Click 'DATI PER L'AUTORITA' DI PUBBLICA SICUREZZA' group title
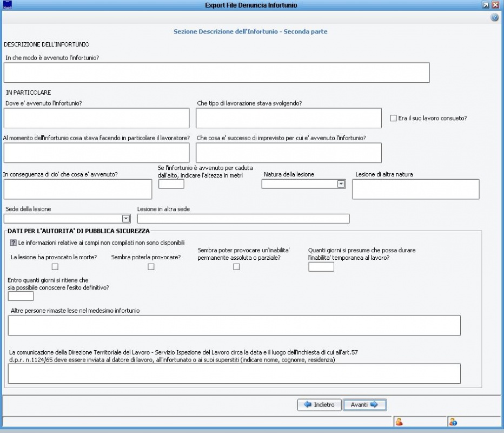This screenshot has width=504, height=433. 78,231
